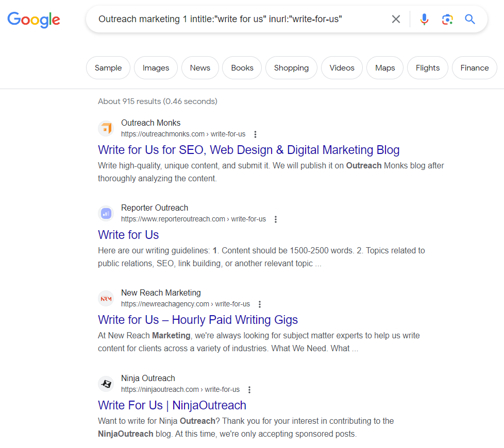Open the Shopping results
The image size is (504, 448).
[291, 67]
